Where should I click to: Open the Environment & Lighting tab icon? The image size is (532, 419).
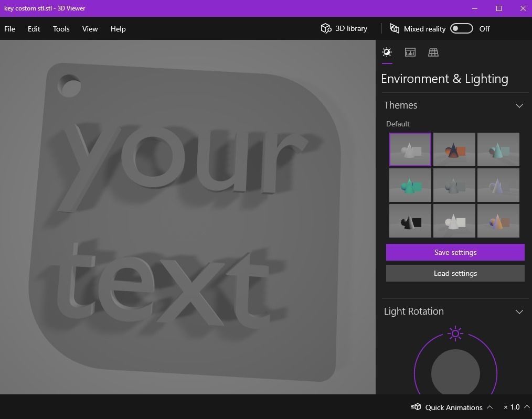387,52
